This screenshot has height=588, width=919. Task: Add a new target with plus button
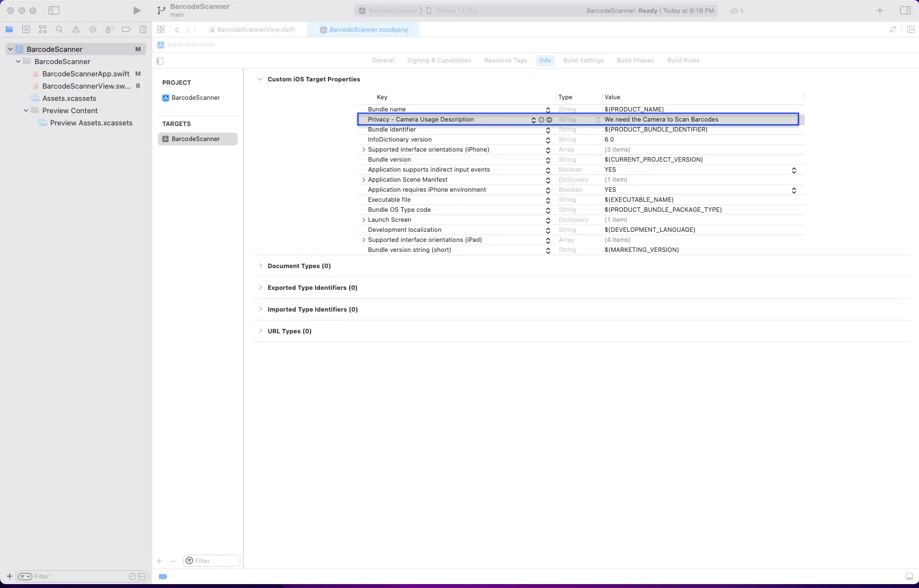tap(159, 561)
